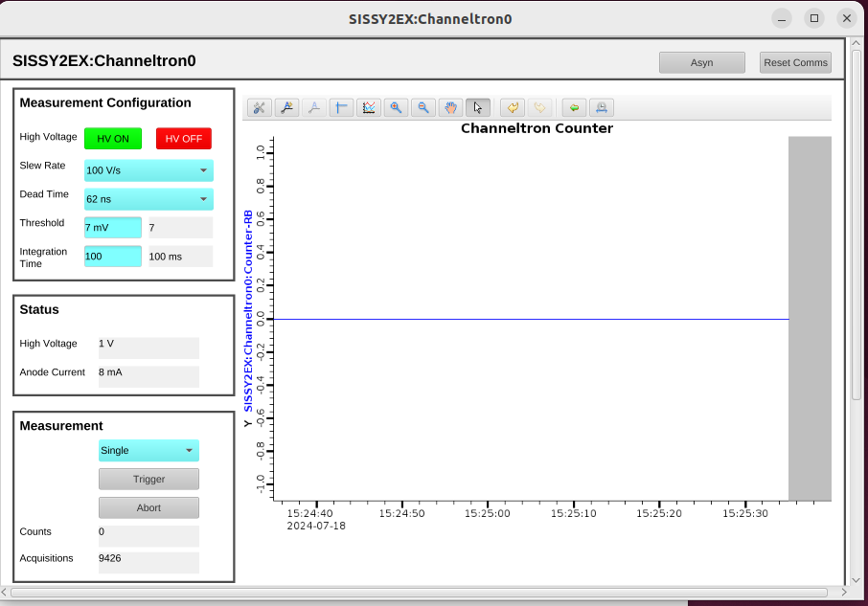Maximize the SISSY2EX:Channeltron0 window

[x=814, y=19]
